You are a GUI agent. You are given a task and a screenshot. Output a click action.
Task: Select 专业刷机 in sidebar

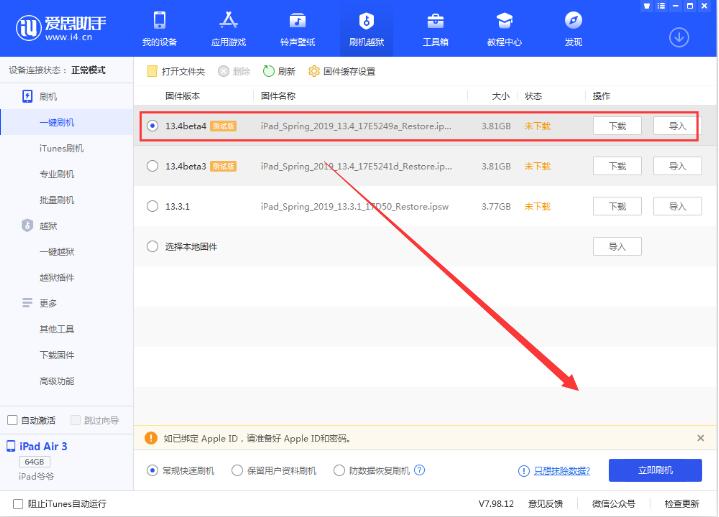[x=57, y=174]
